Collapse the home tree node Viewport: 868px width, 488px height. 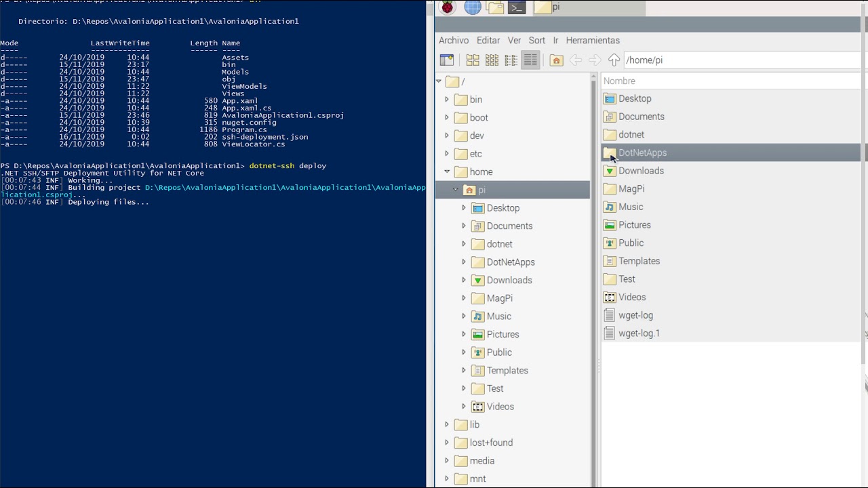click(x=447, y=171)
